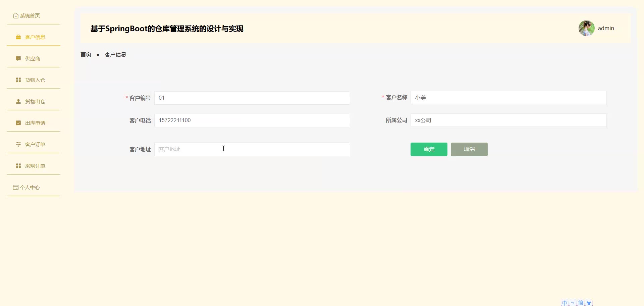The image size is (644, 306).
Task: Click the chart icon beside 出库申请
Action: 18,123
